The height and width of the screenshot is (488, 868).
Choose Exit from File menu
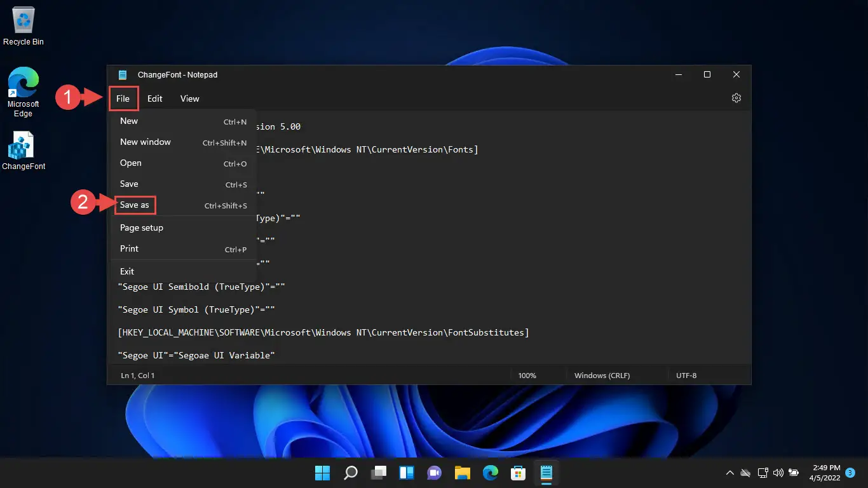tap(184, 271)
